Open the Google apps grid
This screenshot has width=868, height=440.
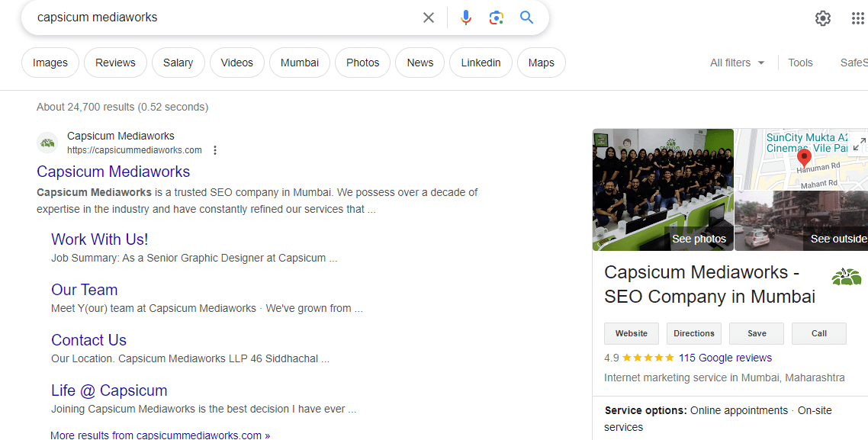pyautogui.click(x=857, y=18)
